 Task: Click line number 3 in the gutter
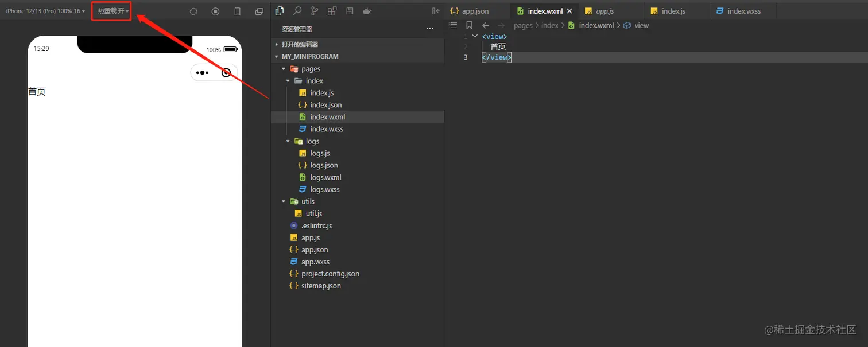(x=466, y=57)
